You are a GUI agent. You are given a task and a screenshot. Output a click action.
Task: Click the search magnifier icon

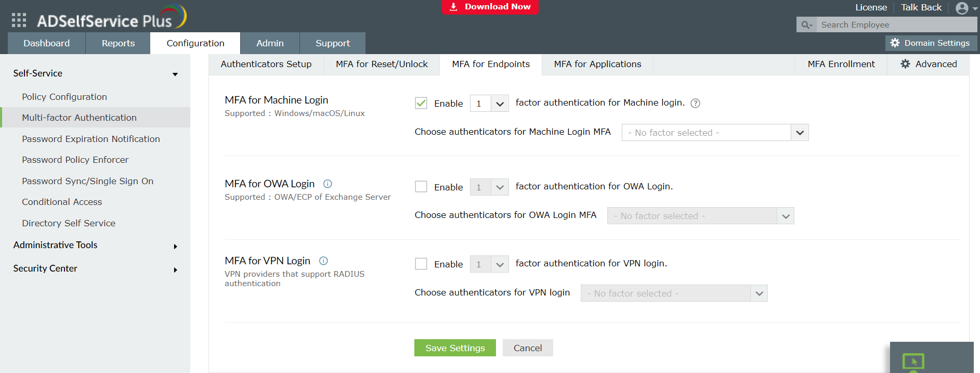pos(806,25)
